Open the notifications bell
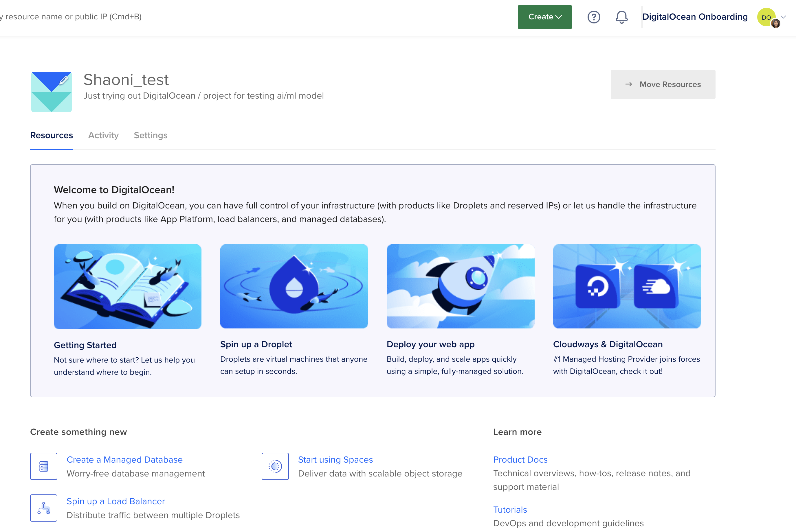Screen dimensions: 796x532 [621, 17]
